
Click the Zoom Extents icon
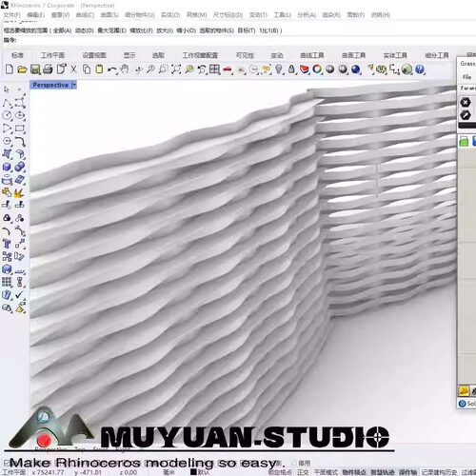[x=176, y=69]
